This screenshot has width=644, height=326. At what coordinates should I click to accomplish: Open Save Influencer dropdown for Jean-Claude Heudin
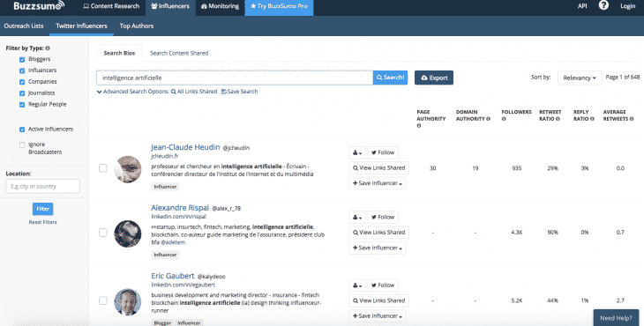click(378, 183)
